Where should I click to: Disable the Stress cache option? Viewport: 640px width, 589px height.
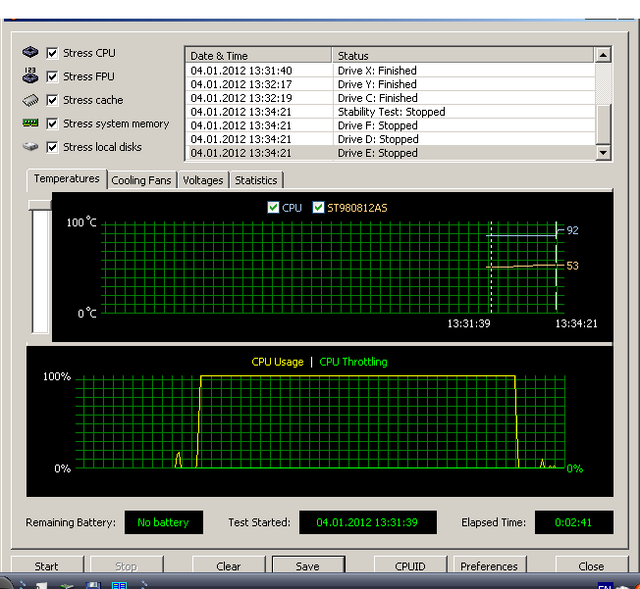coord(53,100)
